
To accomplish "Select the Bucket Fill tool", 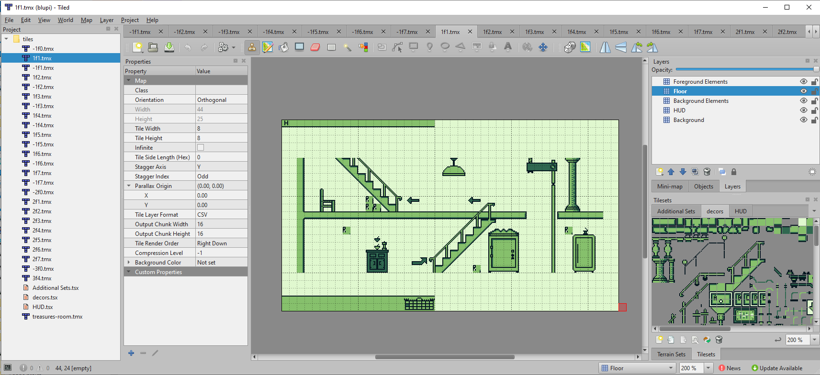I will (283, 48).
